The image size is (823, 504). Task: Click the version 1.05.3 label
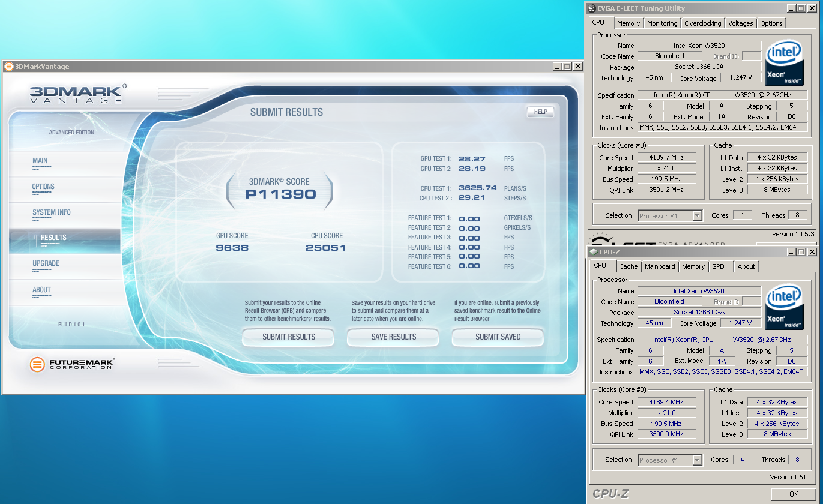click(x=793, y=234)
